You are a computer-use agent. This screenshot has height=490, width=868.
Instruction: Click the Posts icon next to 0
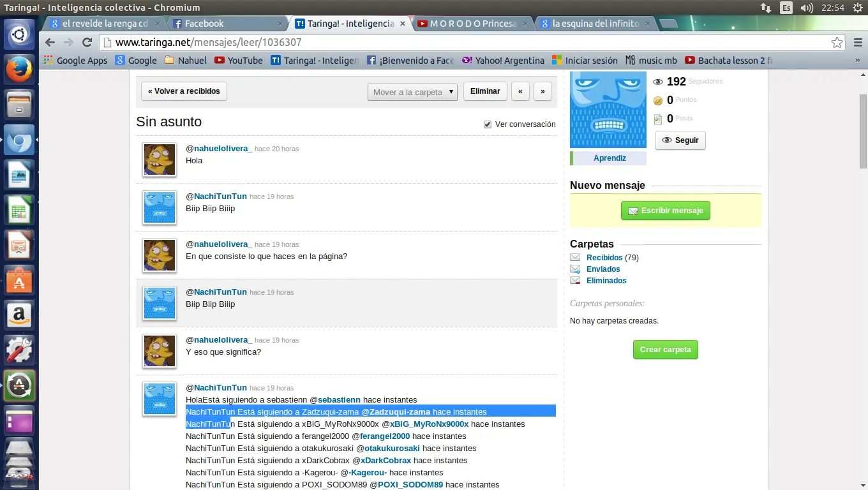pyautogui.click(x=657, y=118)
